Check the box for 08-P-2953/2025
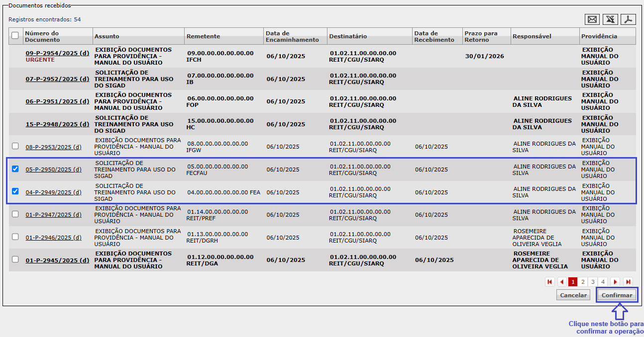The height and width of the screenshot is (337, 644). click(x=15, y=146)
